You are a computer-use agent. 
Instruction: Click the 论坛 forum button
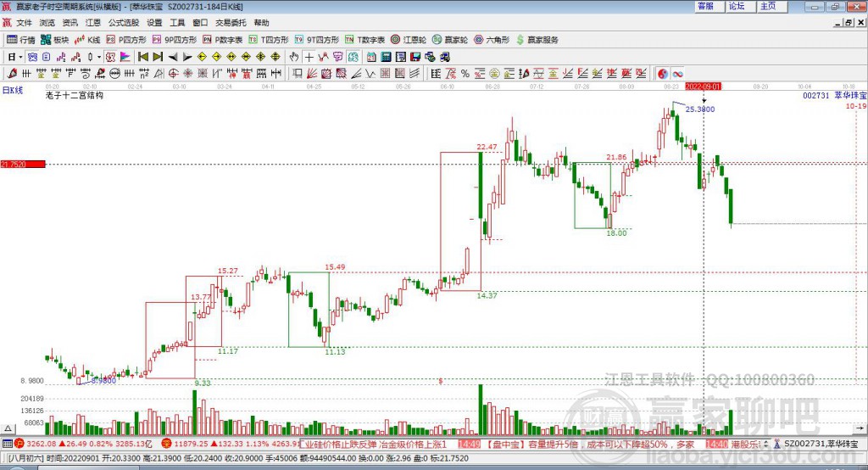[x=737, y=6]
